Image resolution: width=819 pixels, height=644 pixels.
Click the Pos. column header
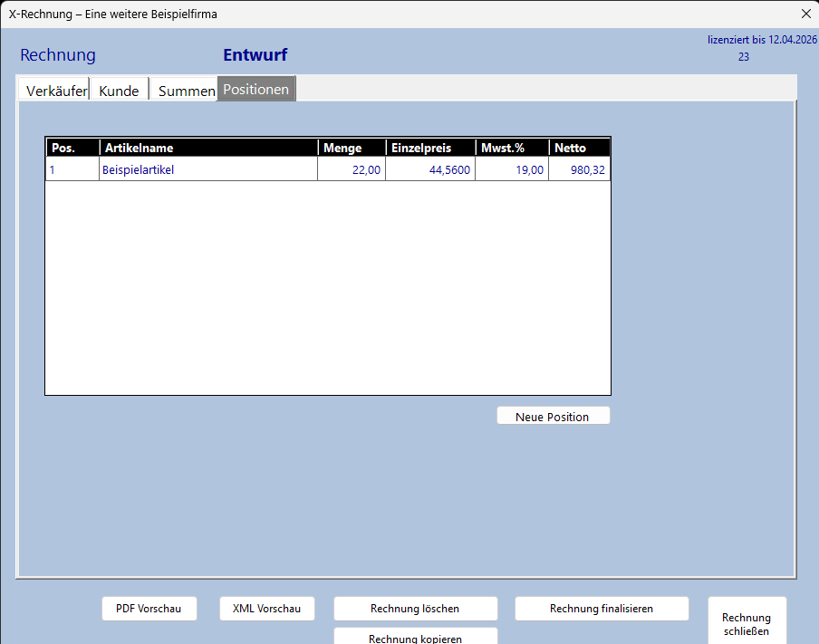pyautogui.click(x=72, y=148)
